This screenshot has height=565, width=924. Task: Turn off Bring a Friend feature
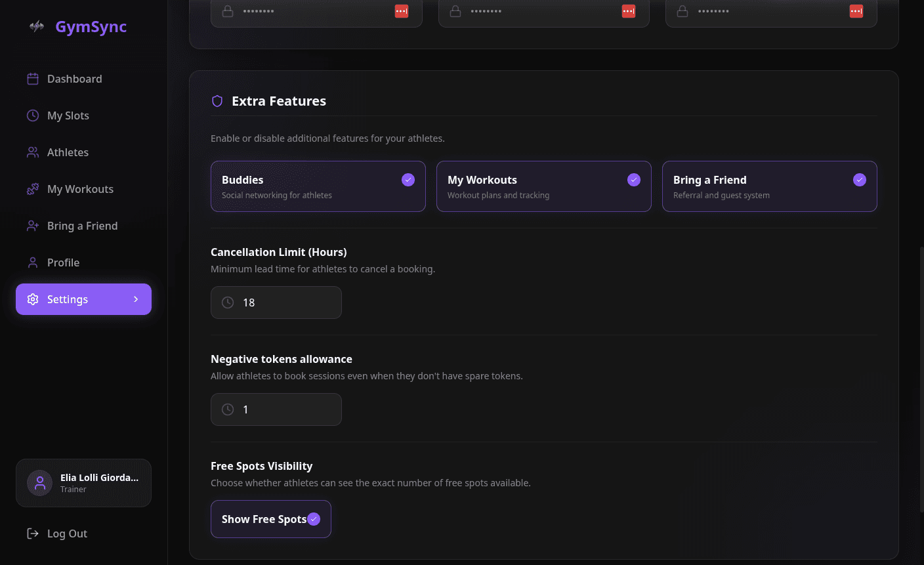click(x=860, y=180)
